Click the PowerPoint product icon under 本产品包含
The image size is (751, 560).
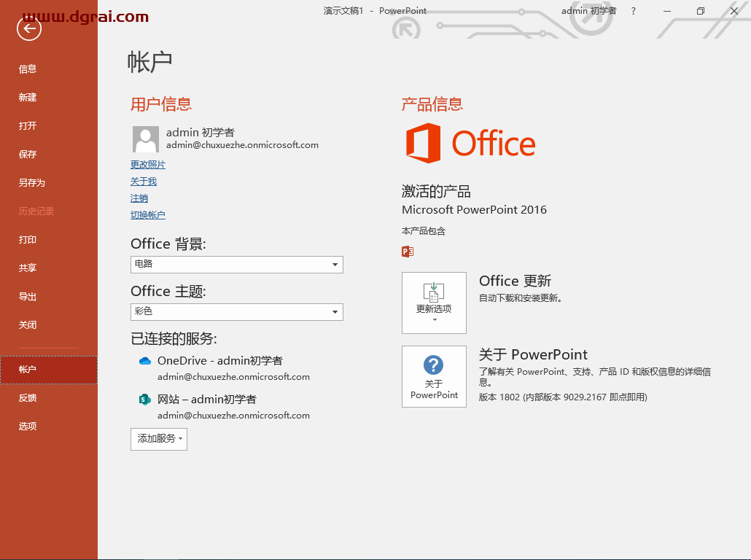(408, 252)
